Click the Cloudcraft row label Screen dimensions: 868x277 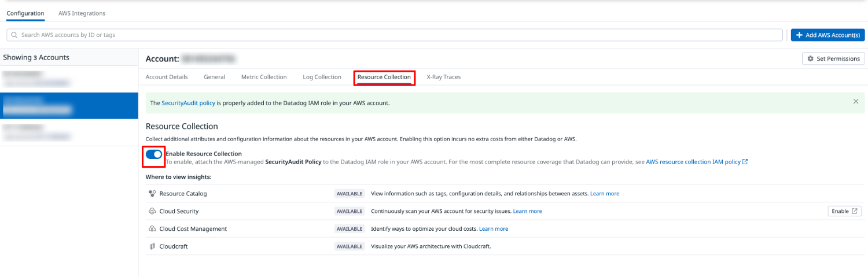(174, 246)
